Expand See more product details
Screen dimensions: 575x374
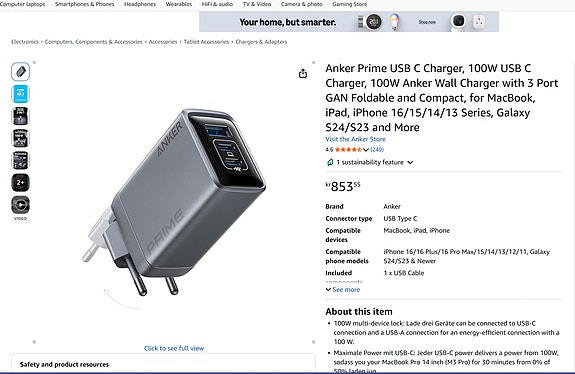click(x=343, y=290)
